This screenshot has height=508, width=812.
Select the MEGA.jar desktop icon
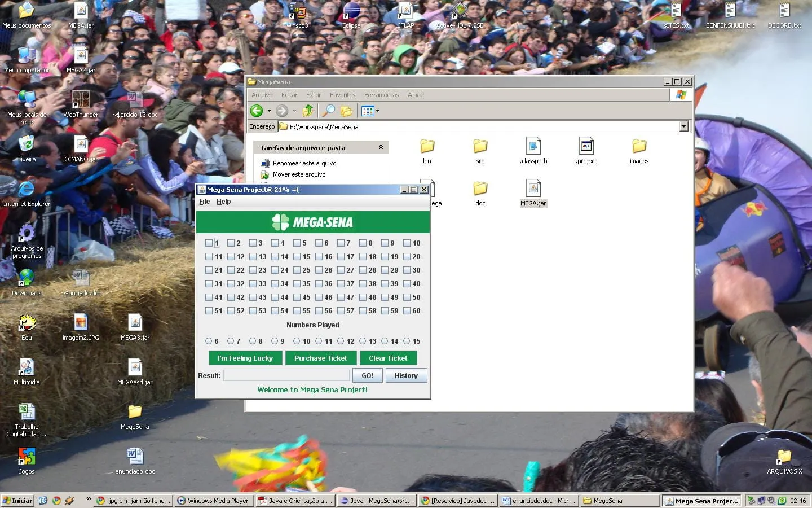81,16
